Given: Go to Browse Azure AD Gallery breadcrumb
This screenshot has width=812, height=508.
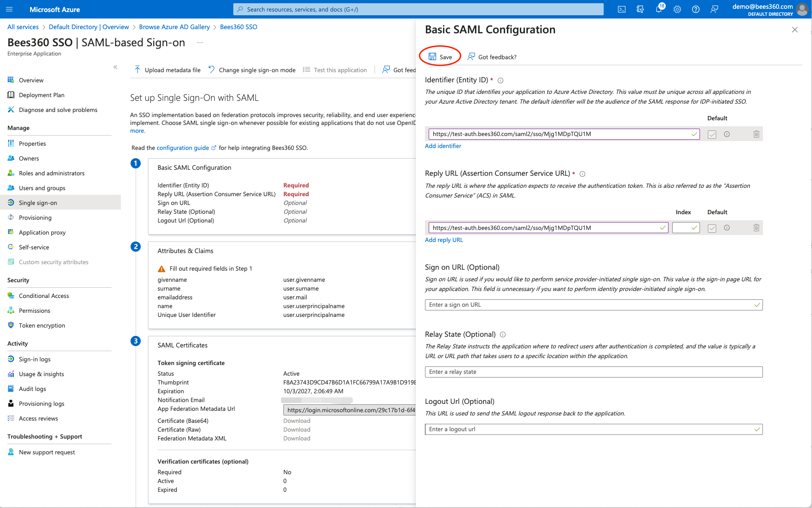Looking at the screenshot, I should 175,27.
